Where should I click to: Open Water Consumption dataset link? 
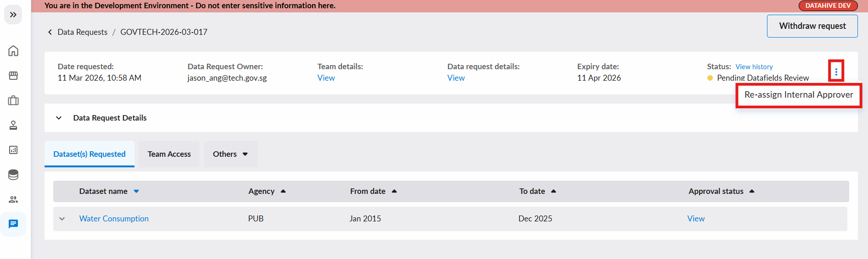pos(114,219)
